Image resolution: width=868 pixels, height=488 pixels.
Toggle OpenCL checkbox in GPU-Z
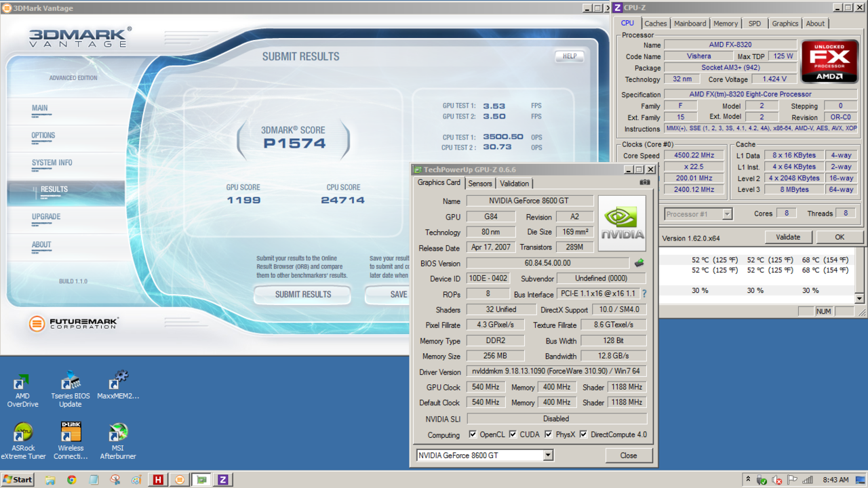coord(473,434)
